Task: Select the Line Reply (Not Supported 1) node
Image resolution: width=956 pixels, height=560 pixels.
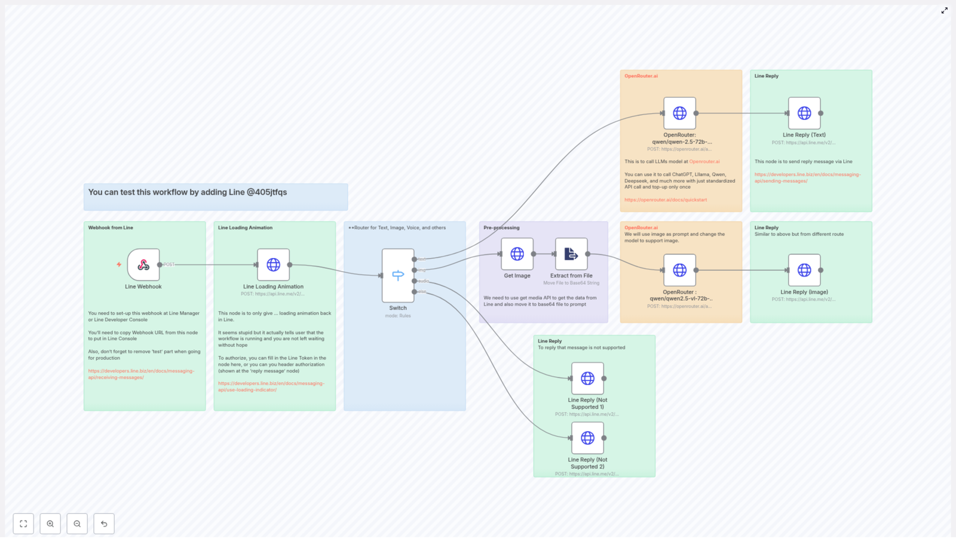Action: point(587,379)
